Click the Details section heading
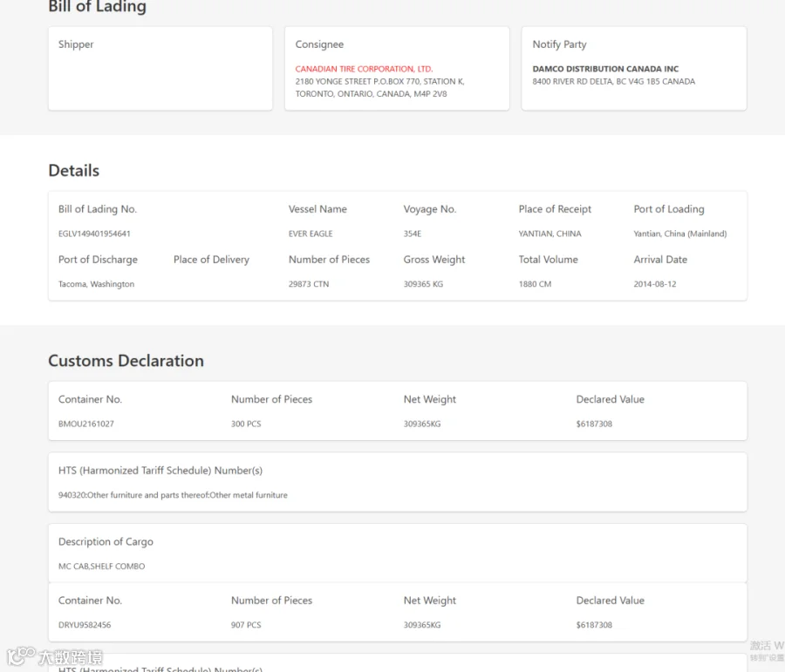Viewport: 785px width, 672px height. pos(73,171)
